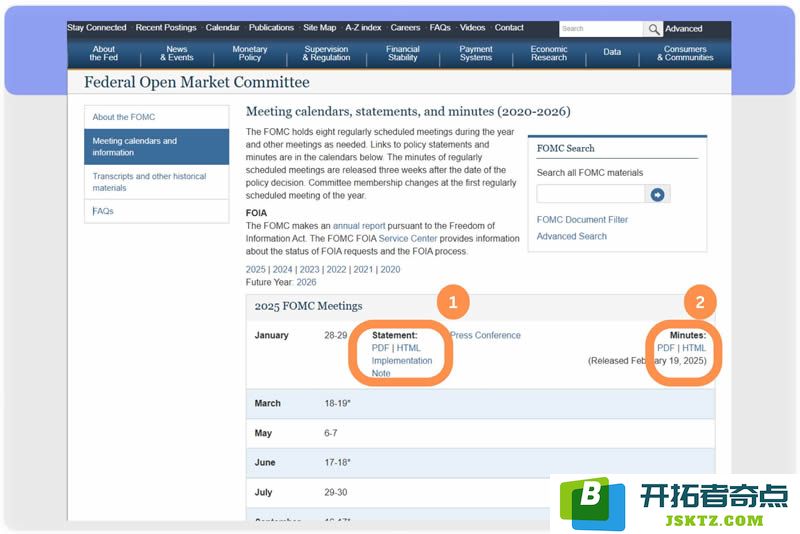Click the 2025 FOMC Meetings heading

tap(308, 306)
